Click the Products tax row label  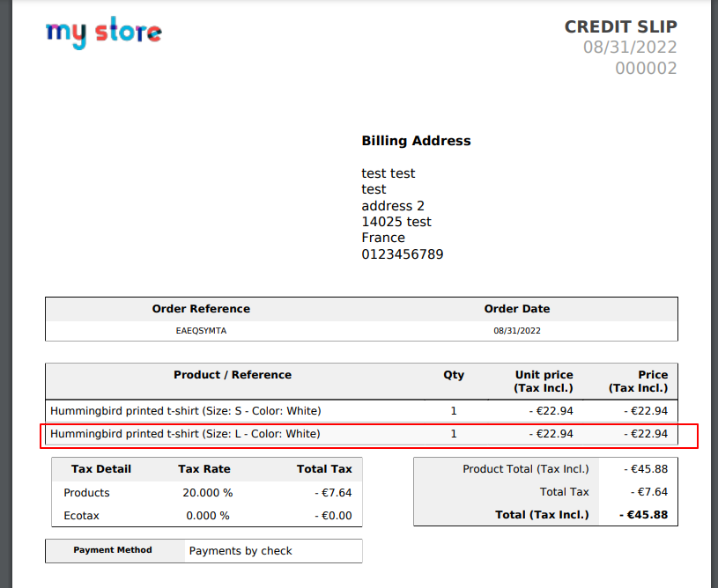pos(86,493)
